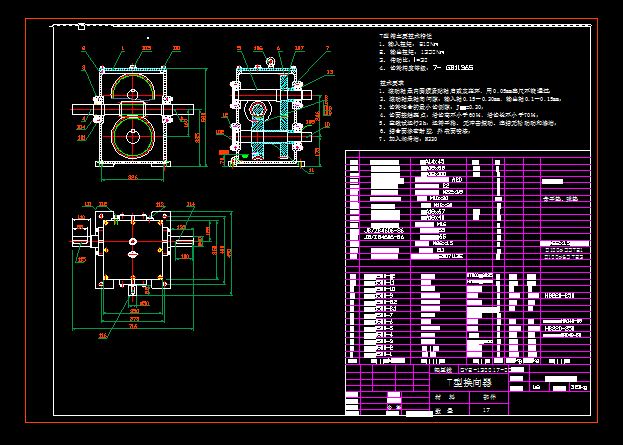Click the small square grip on top border
Screen dimensions: 623x445
point(81,27)
